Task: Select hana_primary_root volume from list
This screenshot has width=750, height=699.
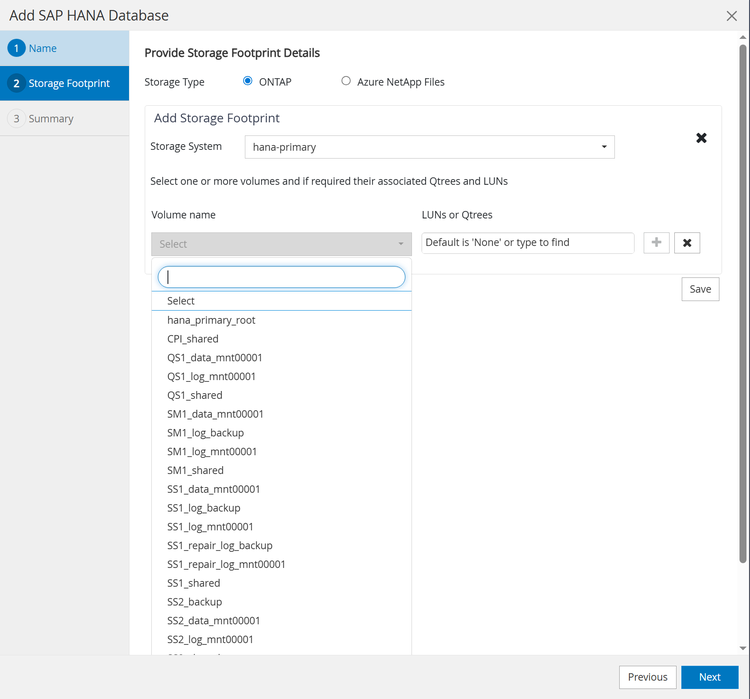Action: (211, 320)
